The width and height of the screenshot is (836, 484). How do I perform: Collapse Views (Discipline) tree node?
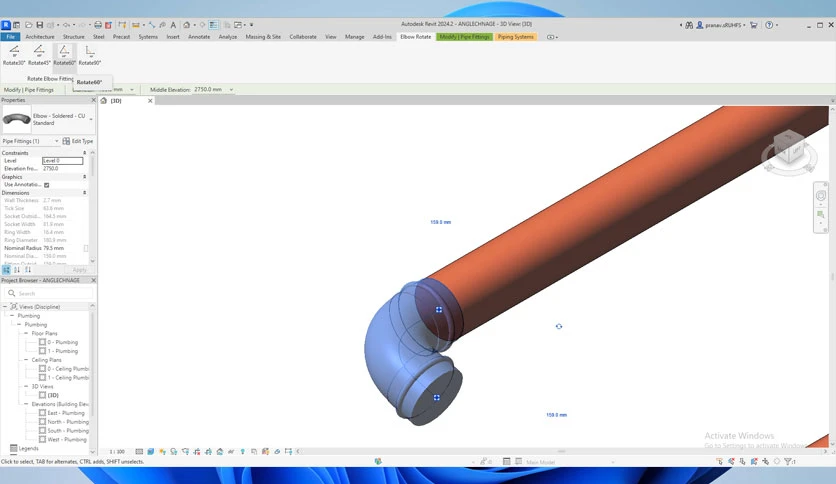click(5, 306)
